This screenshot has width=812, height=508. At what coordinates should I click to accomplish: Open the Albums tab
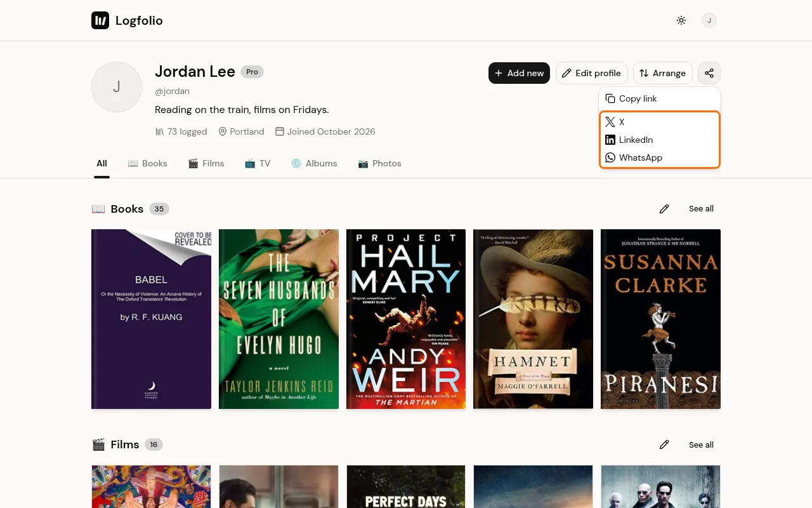[314, 163]
